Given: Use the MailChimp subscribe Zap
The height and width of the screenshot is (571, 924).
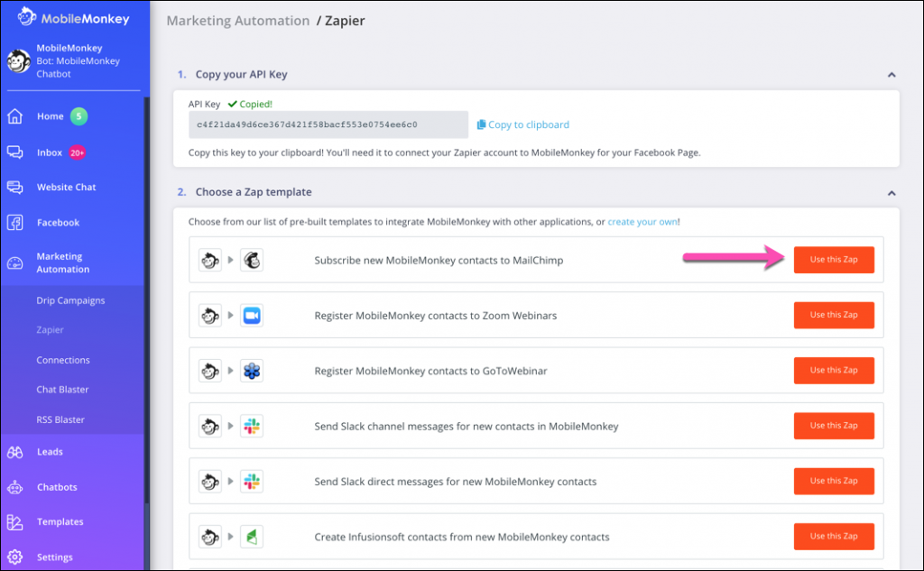Looking at the screenshot, I should [x=834, y=260].
